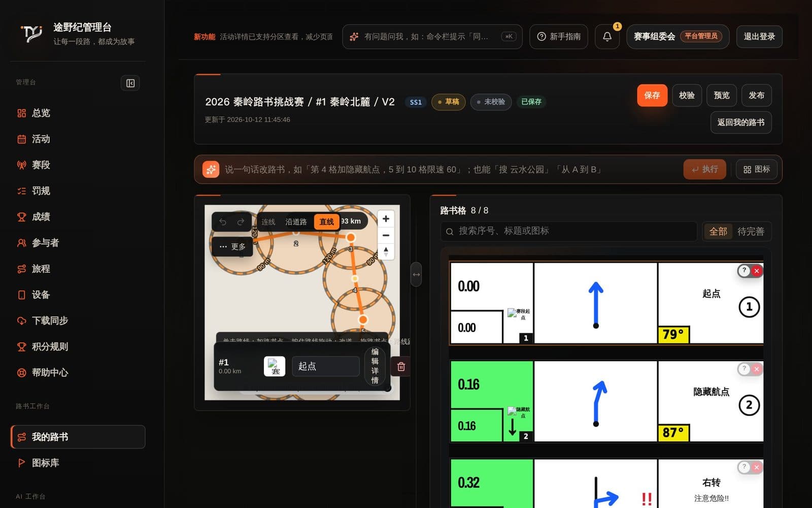Select the 全部 filter

pos(718,232)
